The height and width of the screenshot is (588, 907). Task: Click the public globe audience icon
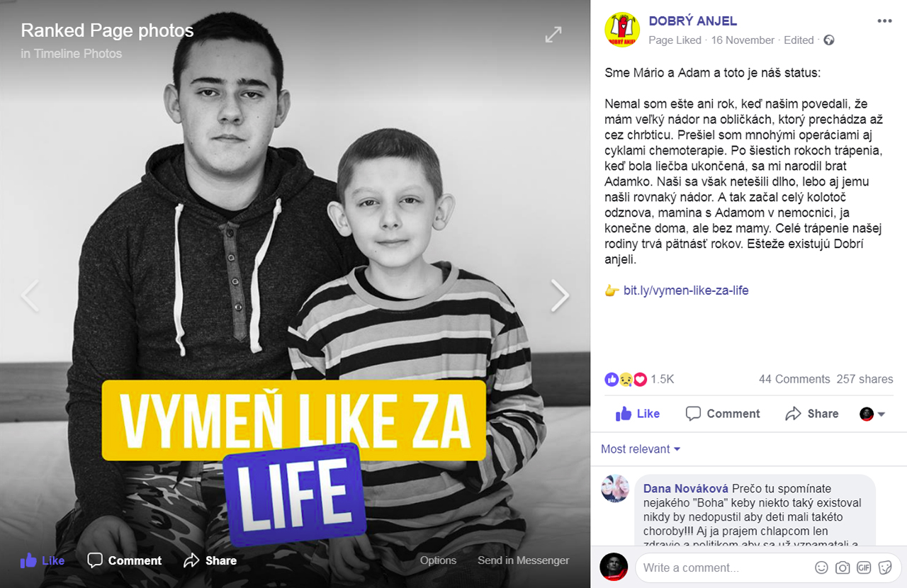[829, 40]
